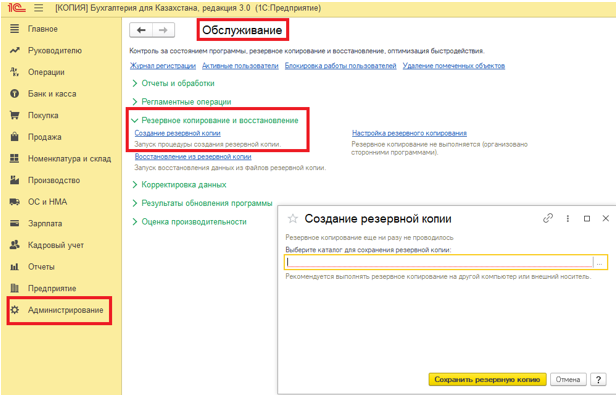This screenshot has height=396, width=616.
Task: Click the Администрирование gear icon
Action: click(15, 310)
